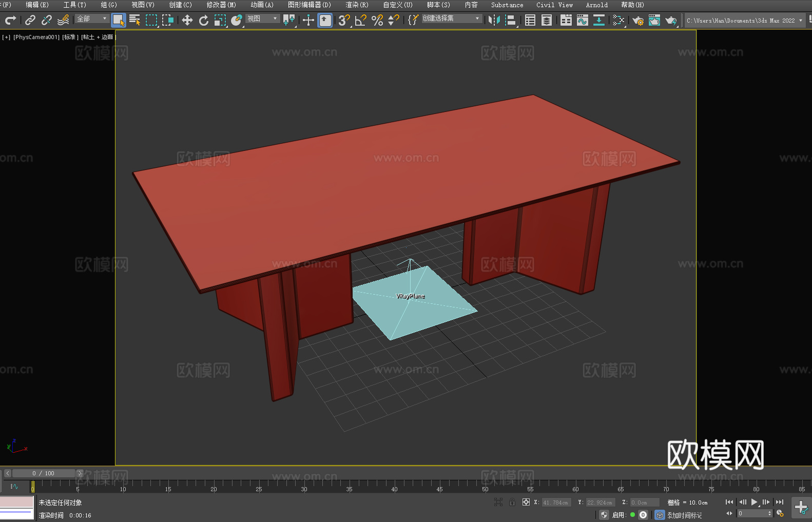The width and height of the screenshot is (812, 522).
Task: Toggle Absolute/Offset transform type-in mode
Action: click(526, 502)
